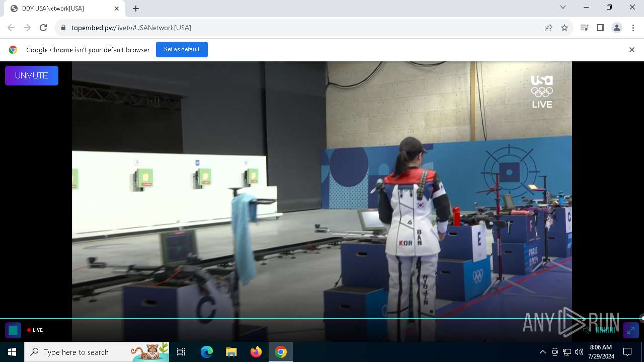Dismiss the default browser notification bar
The width and height of the screenshot is (644, 362).
tap(632, 50)
